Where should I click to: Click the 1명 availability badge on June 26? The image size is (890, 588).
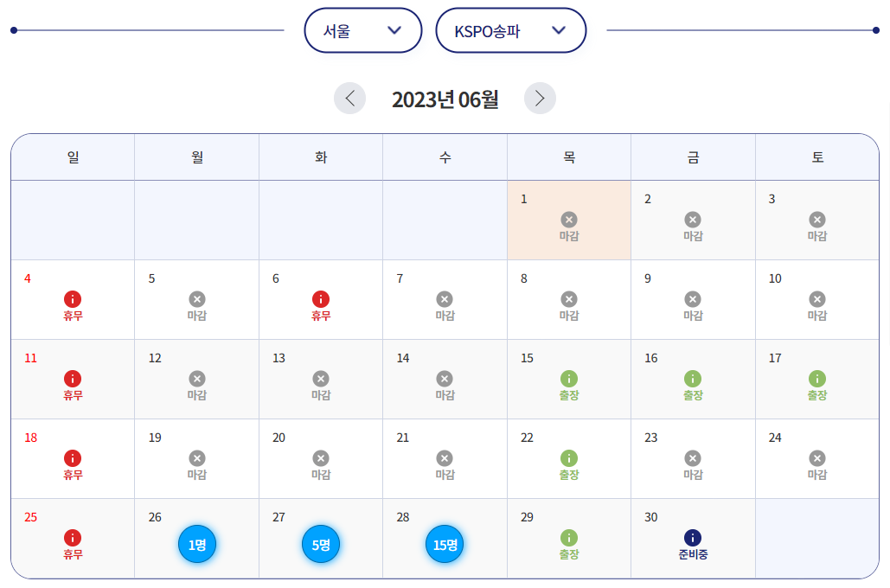196,545
